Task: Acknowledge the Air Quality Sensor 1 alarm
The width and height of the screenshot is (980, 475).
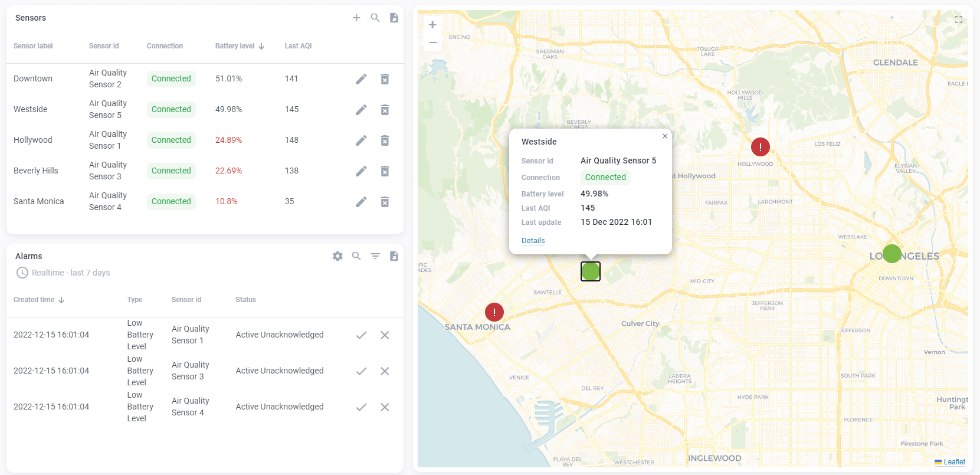Action: coord(361,335)
